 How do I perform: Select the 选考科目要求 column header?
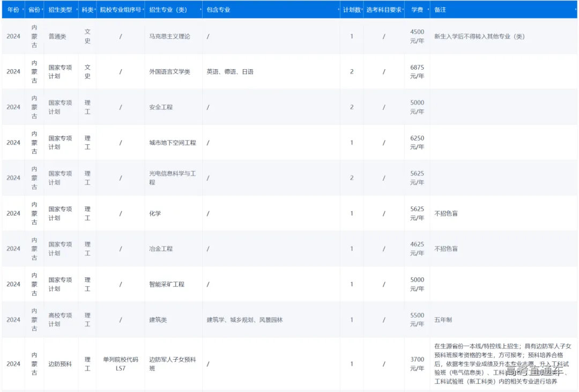[x=383, y=10]
